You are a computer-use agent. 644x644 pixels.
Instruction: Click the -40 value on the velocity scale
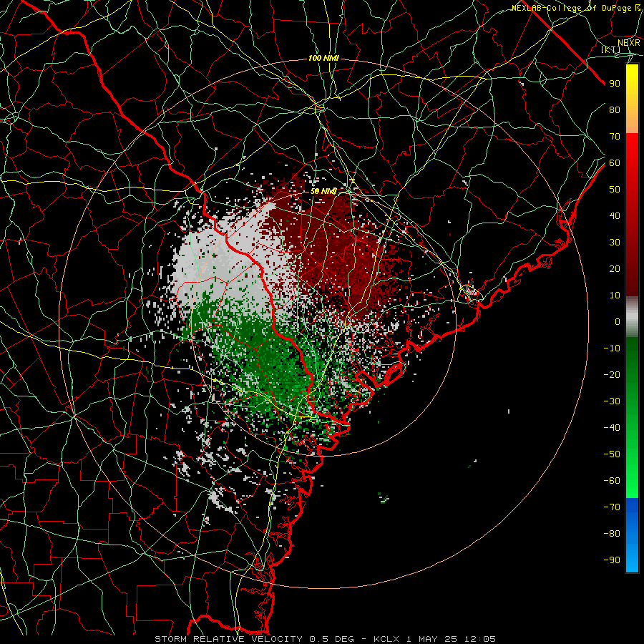[612, 428]
